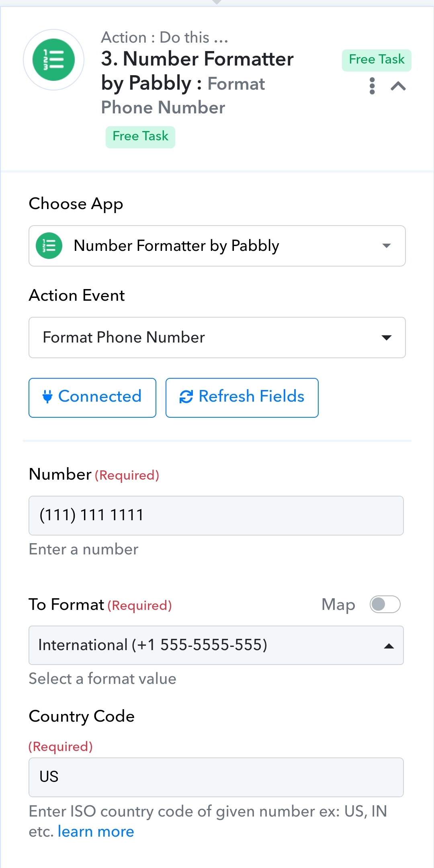Click the Free Task badge at top right
Viewport: 434px width, 868px height.
[x=377, y=60]
